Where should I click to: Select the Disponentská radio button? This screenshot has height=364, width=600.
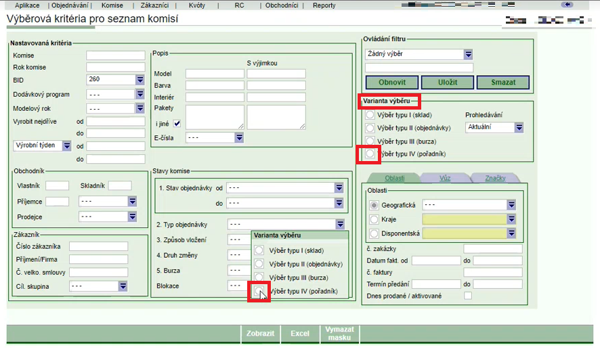pos(374,233)
